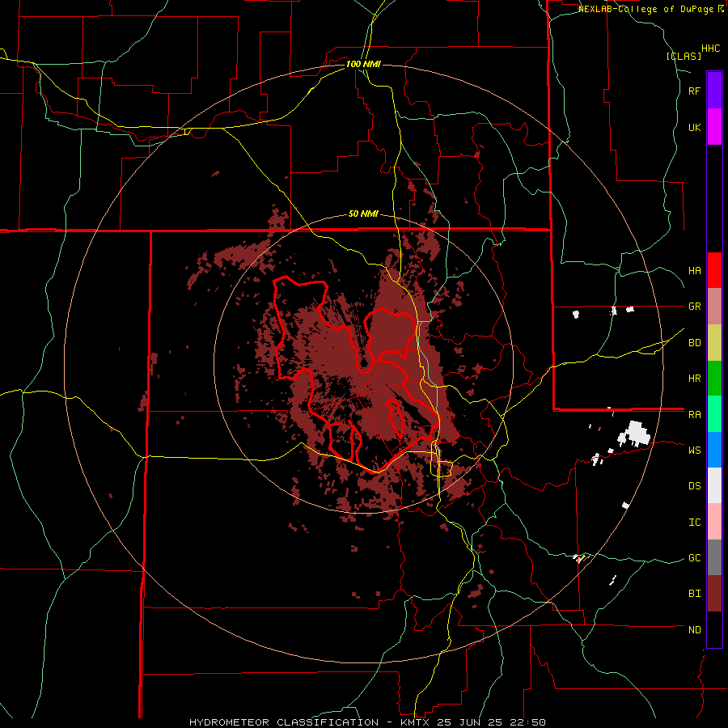Click the 50 NMI range ring label

pyautogui.click(x=363, y=214)
